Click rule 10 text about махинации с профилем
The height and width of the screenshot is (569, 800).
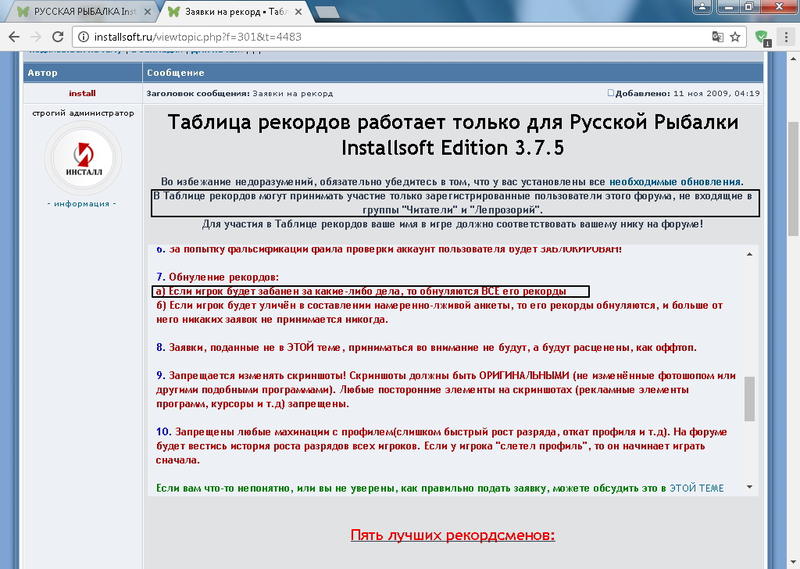(442, 446)
